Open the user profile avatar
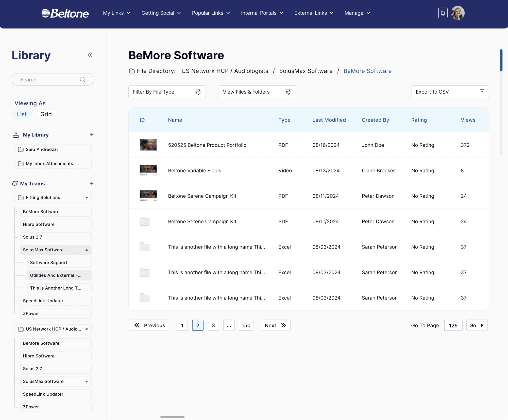508x420 pixels. [458, 13]
